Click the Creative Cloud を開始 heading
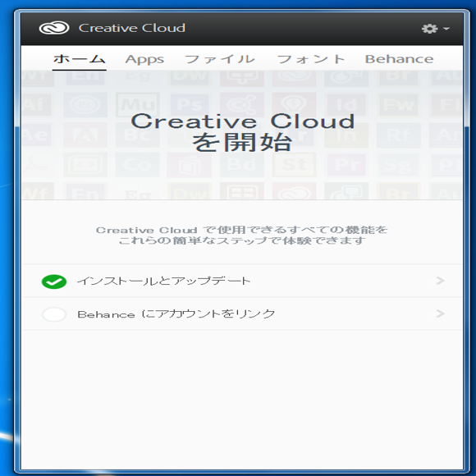 click(x=242, y=132)
